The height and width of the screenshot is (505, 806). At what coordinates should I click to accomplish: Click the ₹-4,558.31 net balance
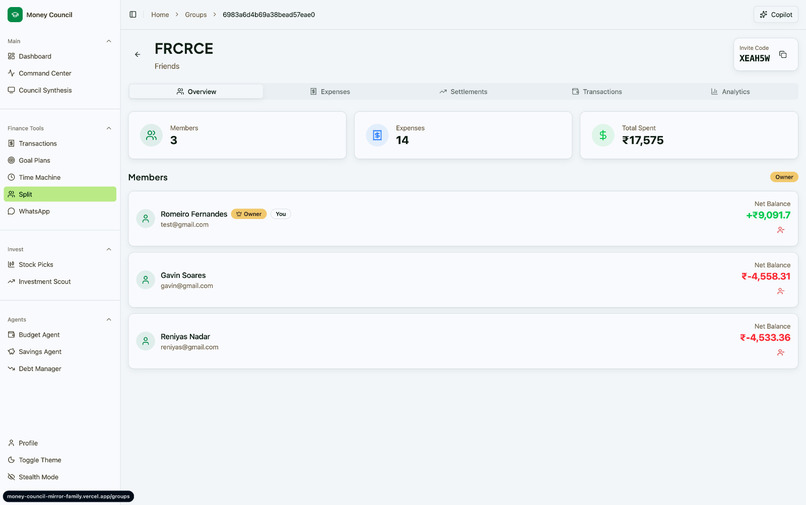point(766,276)
